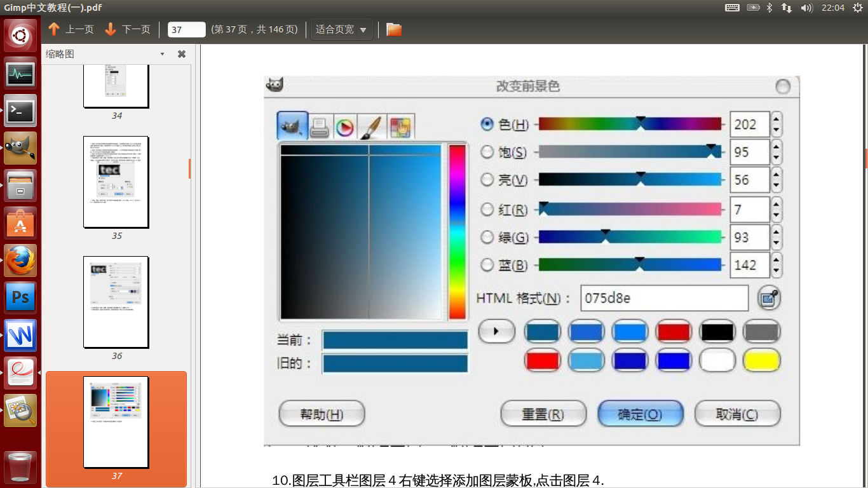
Task: Select the GIMP color selector tab in dialog
Action: 292,126
